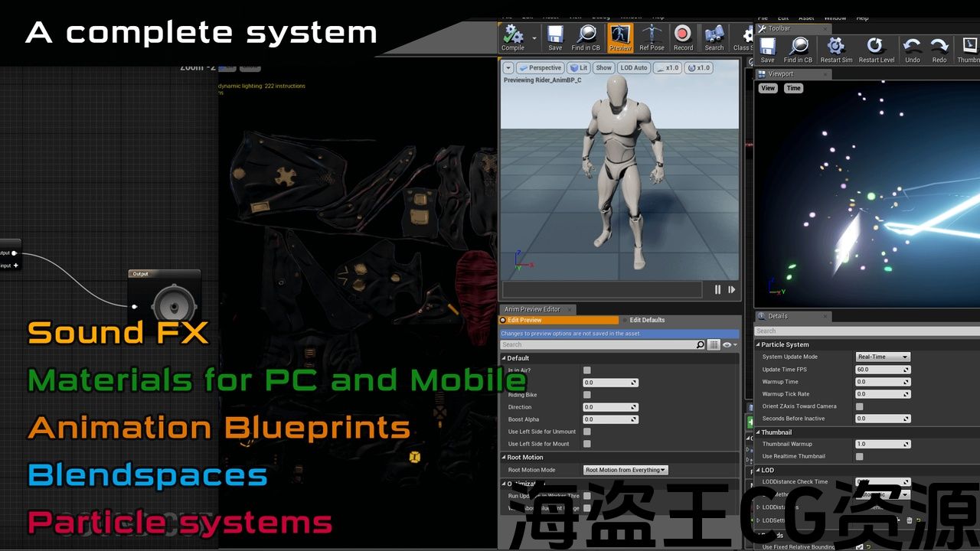Show the Ref Pose
Screen dimensions: 980x551
pos(652,36)
